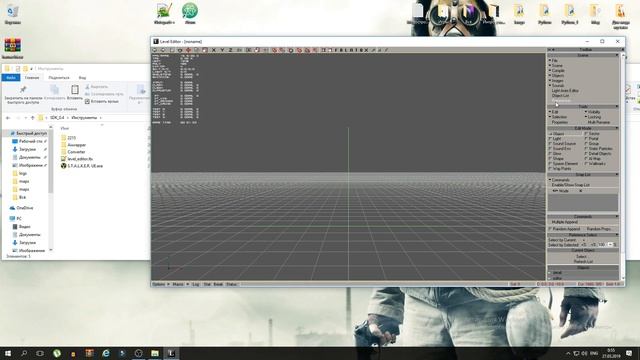The height and width of the screenshot is (360, 640).
Task: Open Edge browser from taskbar
Action: click(106, 353)
